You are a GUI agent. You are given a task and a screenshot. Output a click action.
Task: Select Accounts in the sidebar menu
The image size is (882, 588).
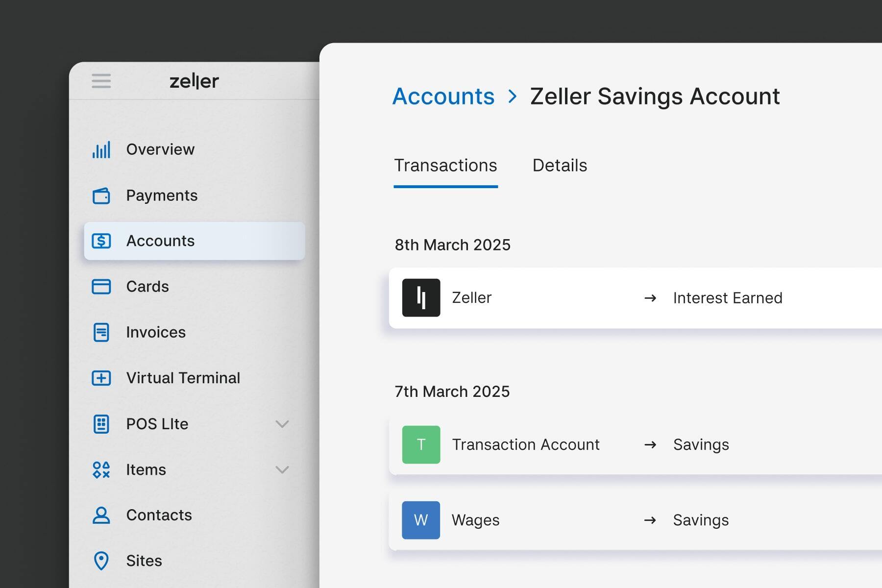coord(195,241)
